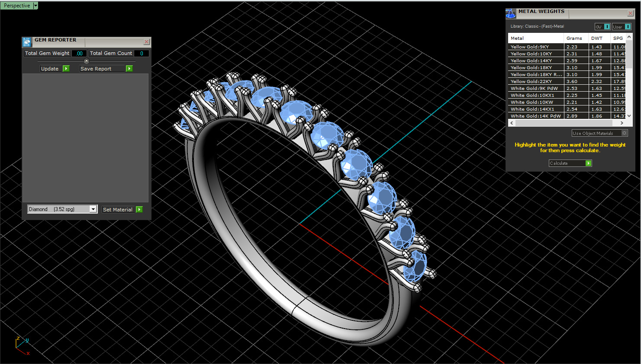
Task: Click the XYZ axis indicator in viewport
Action: tap(22, 346)
